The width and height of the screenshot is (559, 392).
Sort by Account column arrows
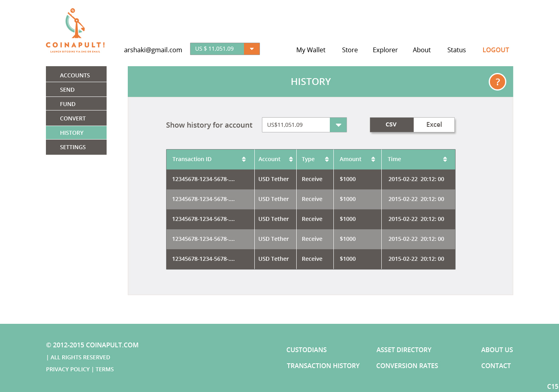[291, 159]
